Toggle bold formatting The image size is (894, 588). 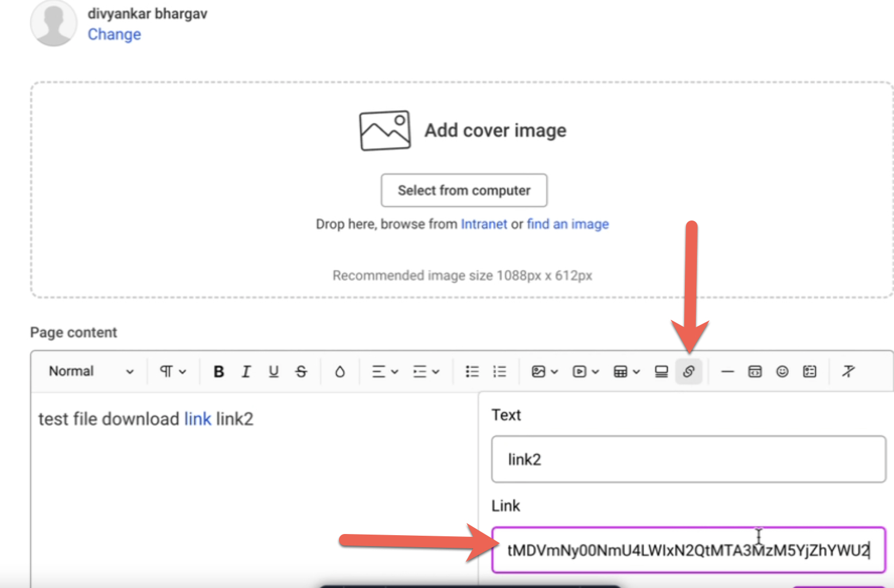(x=218, y=372)
